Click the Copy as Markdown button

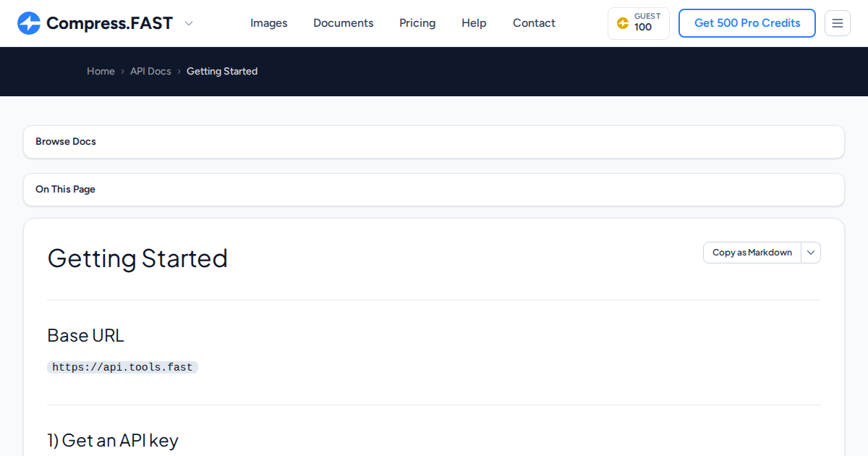(752, 253)
